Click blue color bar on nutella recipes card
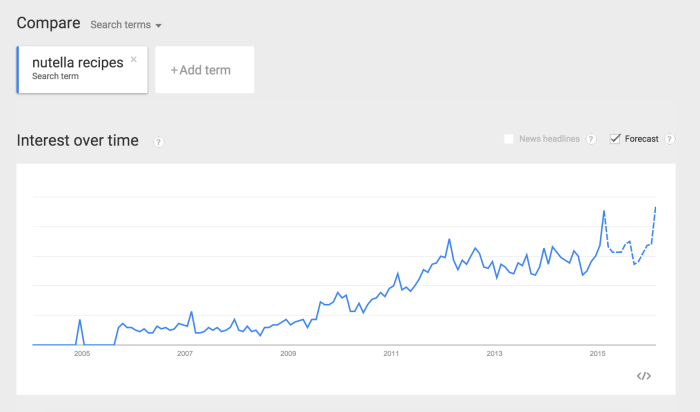 point(19,70)
